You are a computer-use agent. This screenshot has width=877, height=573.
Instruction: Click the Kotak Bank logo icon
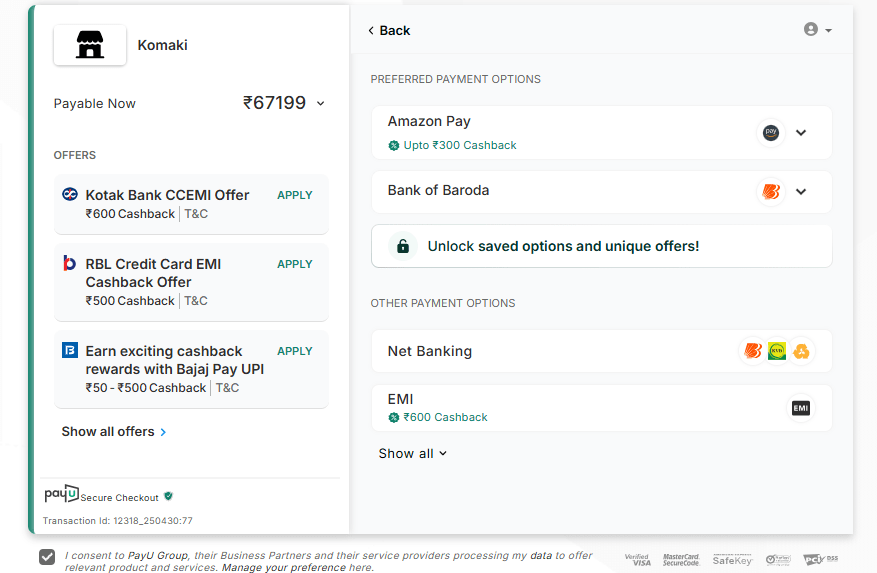pyautogui.click(x=70, y=194)
